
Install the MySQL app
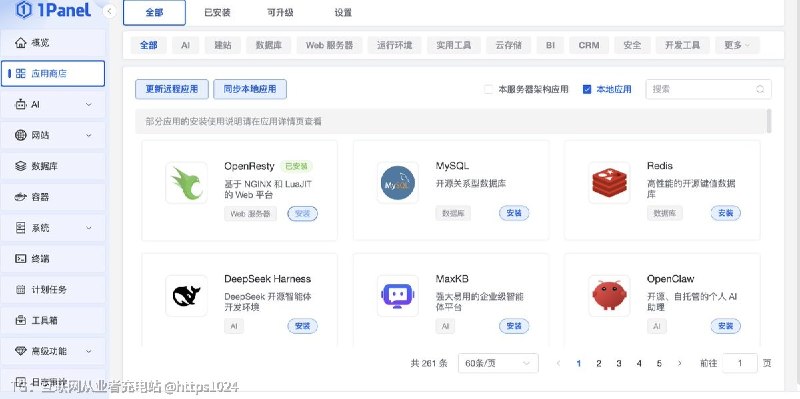[514, 213]
